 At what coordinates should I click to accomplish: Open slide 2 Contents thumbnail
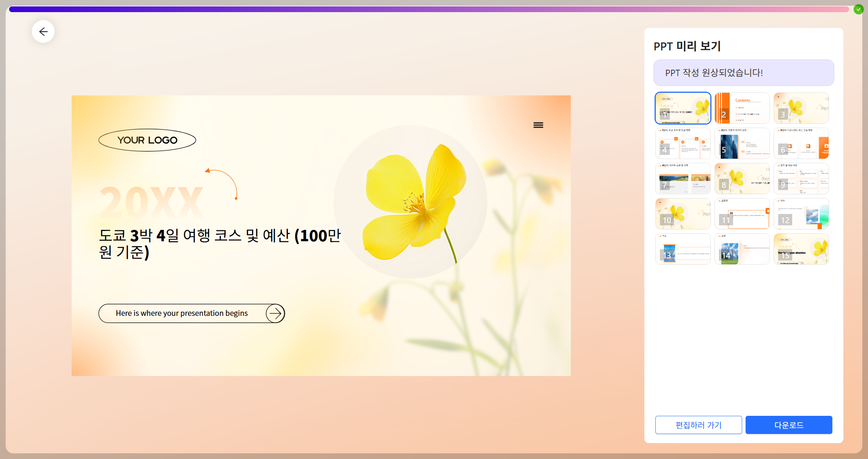(x=742, y=108)
